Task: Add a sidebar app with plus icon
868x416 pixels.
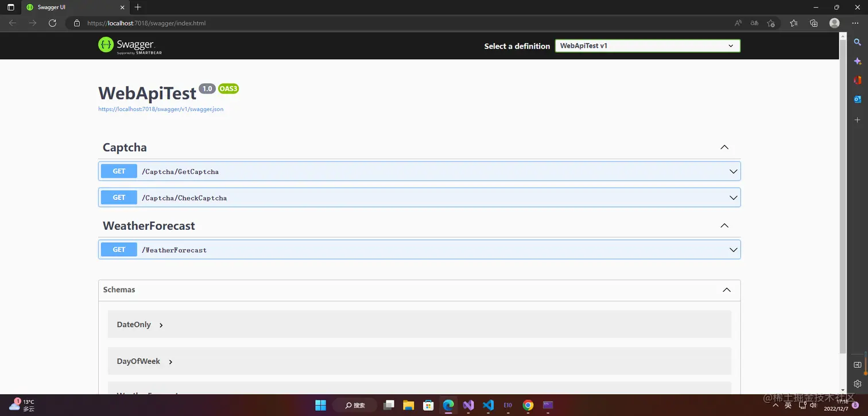Action: (858, 120)
